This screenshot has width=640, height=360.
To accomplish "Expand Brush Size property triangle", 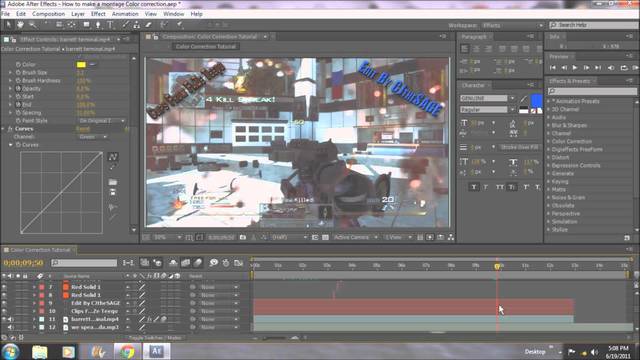I will 11,73.
